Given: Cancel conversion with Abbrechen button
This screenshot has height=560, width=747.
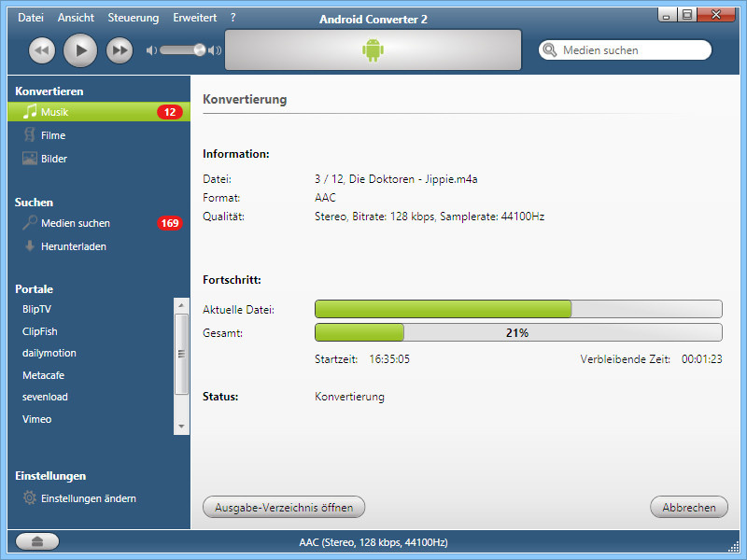Looking at the screenshot, I should pos(689,507).
